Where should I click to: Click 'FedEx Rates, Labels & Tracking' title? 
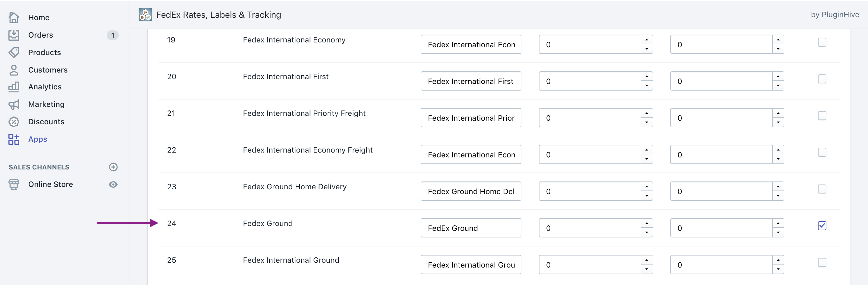[x=219, y=15]
